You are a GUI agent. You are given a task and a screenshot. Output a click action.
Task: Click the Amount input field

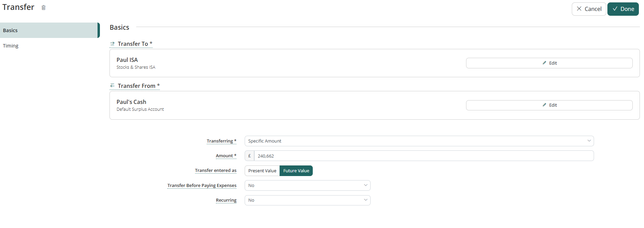(x=424, y=156)
